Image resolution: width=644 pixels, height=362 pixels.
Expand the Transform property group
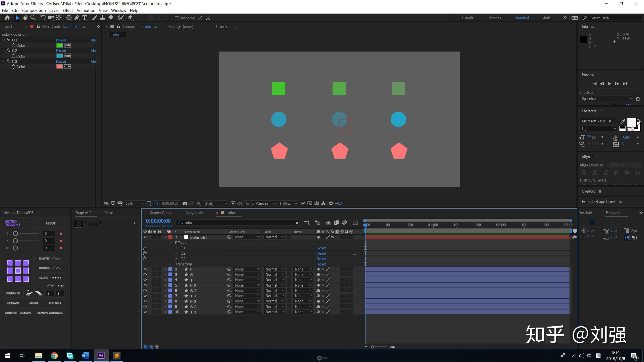coord(171,264)
